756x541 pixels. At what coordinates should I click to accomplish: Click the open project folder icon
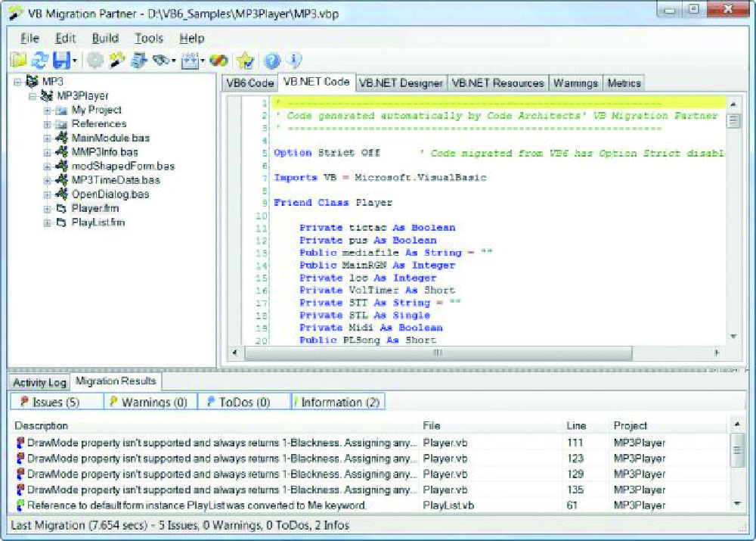pyautogui.click(x=18, y=61)
